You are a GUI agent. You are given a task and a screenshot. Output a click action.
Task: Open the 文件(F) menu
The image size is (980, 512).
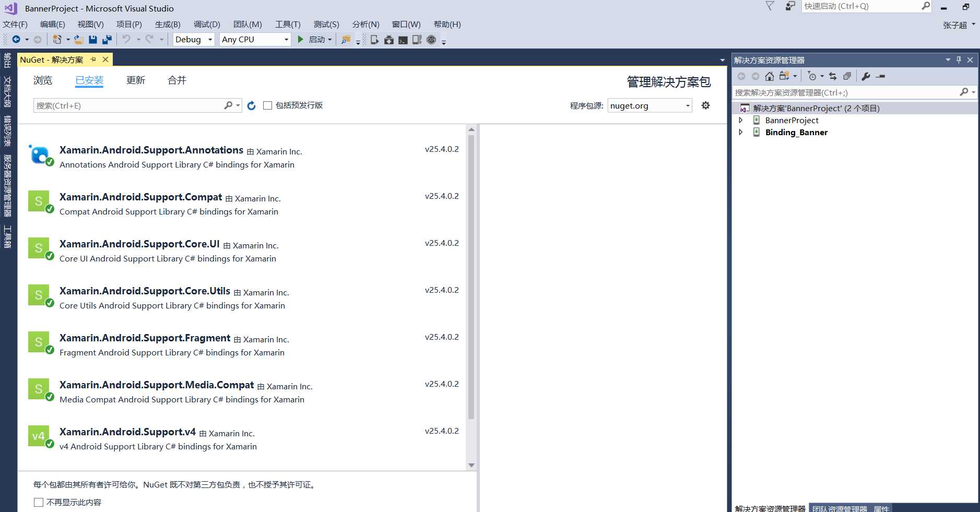point(15,25)
